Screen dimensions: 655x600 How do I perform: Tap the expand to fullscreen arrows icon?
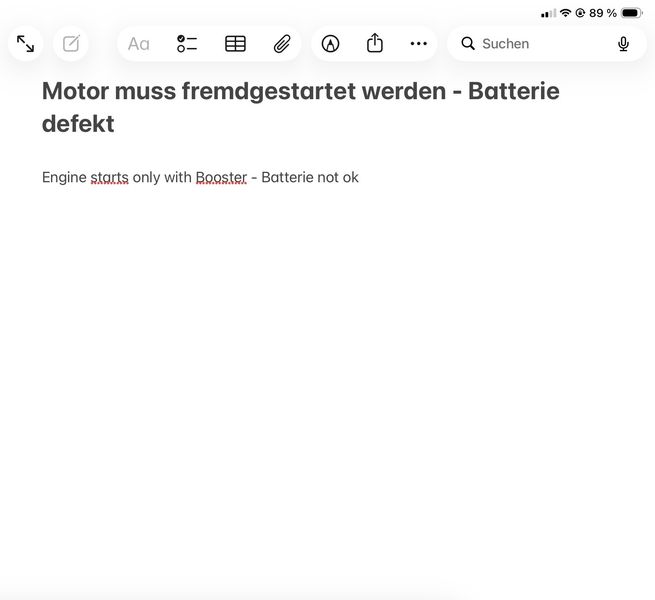pos(25,44)
